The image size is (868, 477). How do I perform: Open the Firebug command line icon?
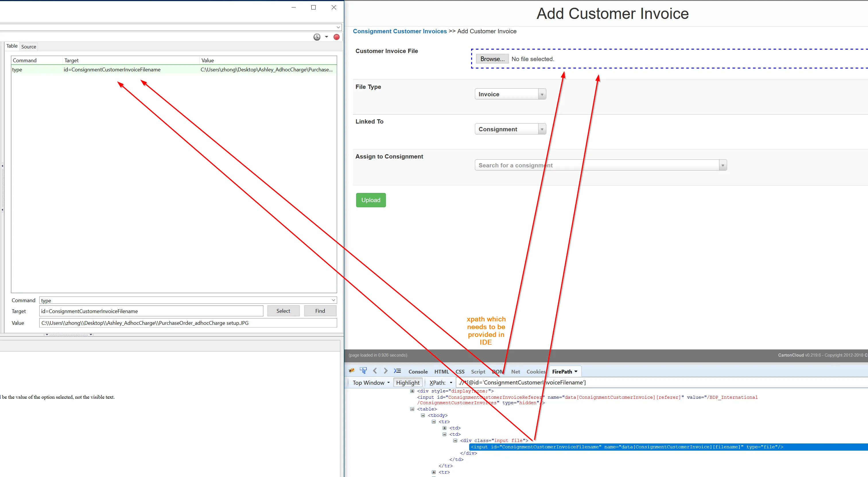pos(398,371)
